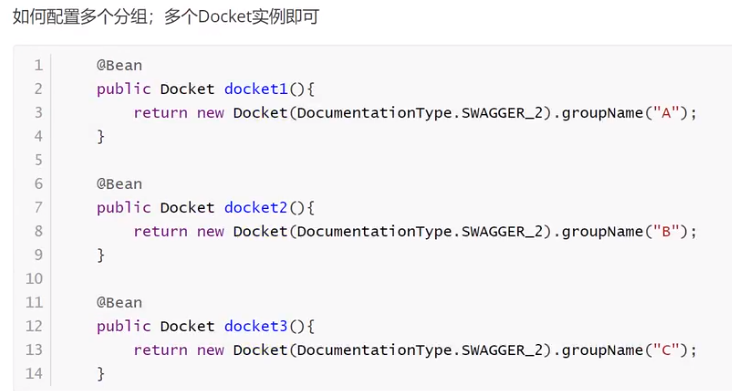Select the docket1 method name
Viewport: 732px width, 391px height.
(x=256, y=89)
